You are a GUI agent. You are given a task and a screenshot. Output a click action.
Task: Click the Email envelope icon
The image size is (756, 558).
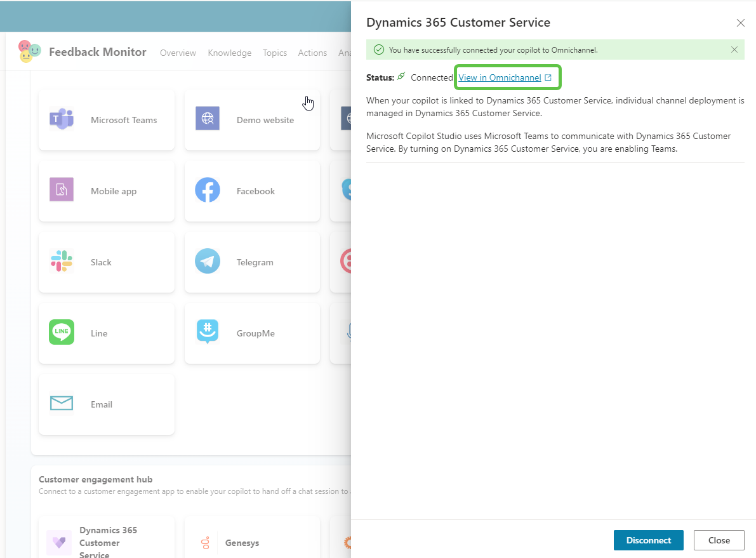pos(62,404)
